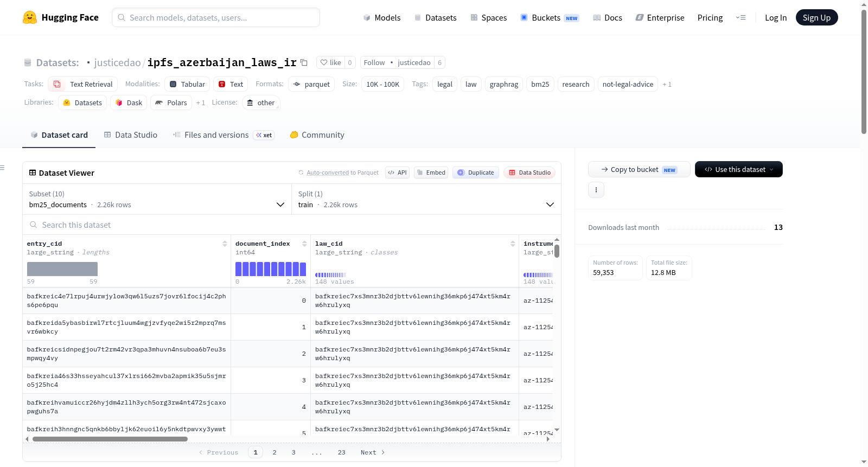Switch to the Dataset card tab
Screen dimensions: 868x467
click(x=59, y=135)
